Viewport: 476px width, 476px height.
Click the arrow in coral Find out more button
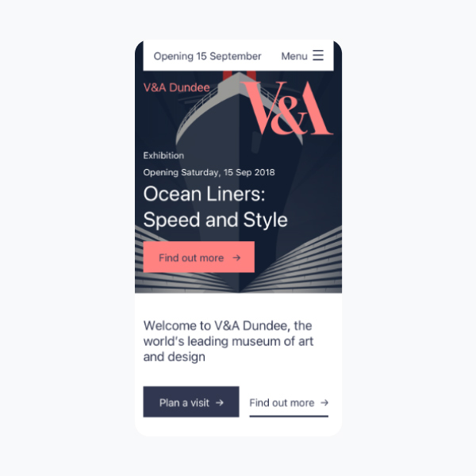(236, 258)
